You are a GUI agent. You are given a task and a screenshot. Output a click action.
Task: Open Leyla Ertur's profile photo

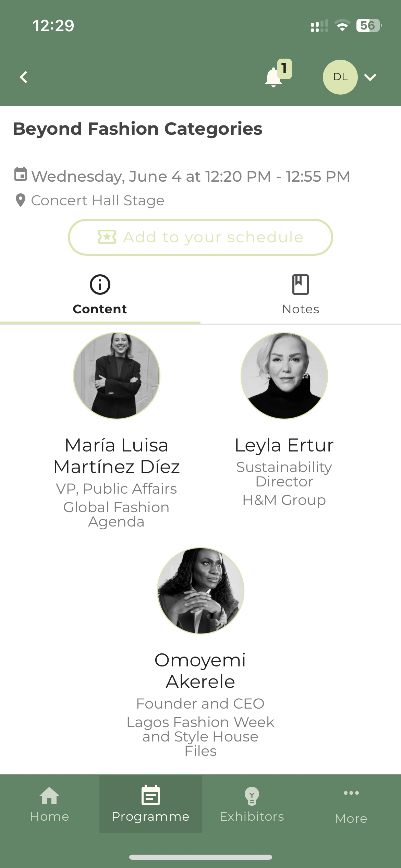(x=284, y=376)
